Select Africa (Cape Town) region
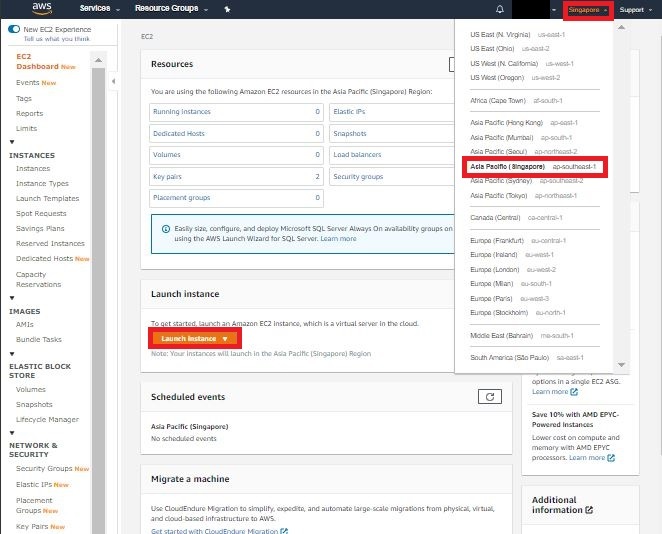The height and width of the screenshot is (534, 662). point(516,100)
